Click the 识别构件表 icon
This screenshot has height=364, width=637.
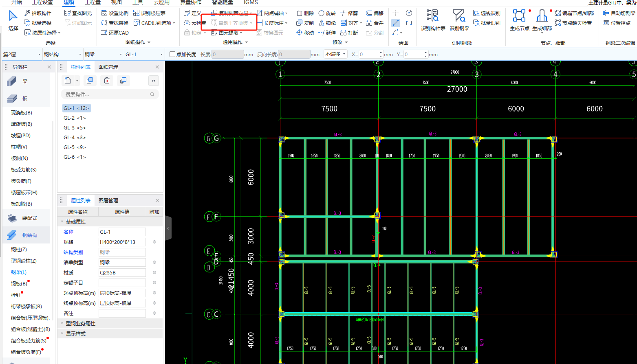[433, 16]
